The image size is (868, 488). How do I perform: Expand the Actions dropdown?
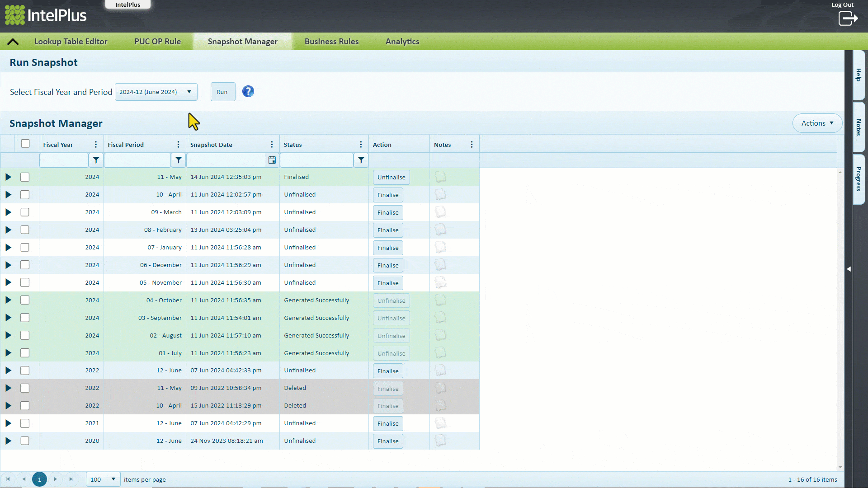(x=817, y=123)
